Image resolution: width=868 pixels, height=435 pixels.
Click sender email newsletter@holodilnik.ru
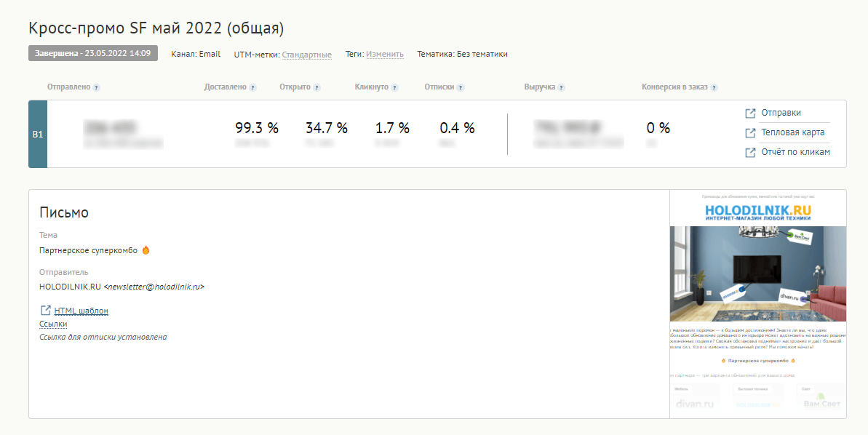coord(154,287)
